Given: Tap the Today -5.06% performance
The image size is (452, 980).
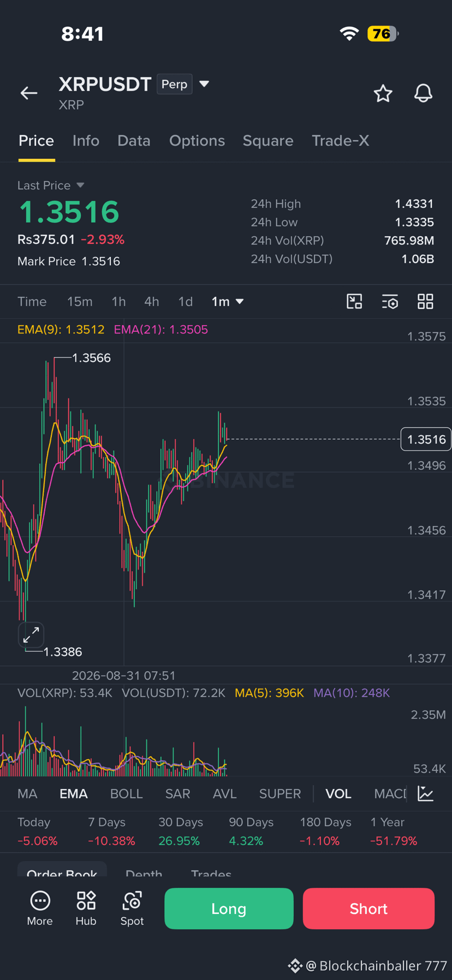Looking at the screenshot, I should [37, 832].
